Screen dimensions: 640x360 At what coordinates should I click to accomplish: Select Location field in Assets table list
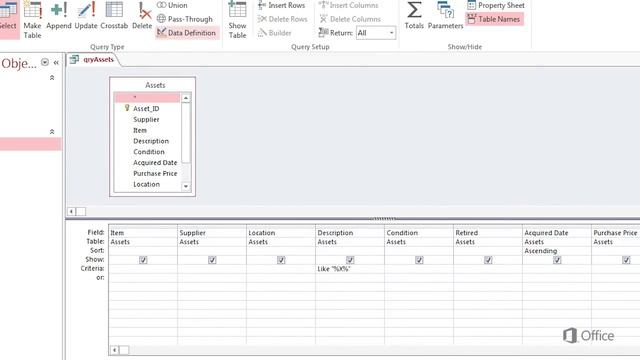[x=146, y=184]
